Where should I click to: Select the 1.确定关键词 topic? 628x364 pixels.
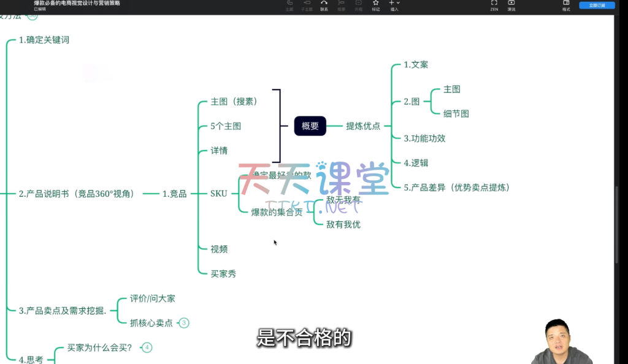coord(44,40)
